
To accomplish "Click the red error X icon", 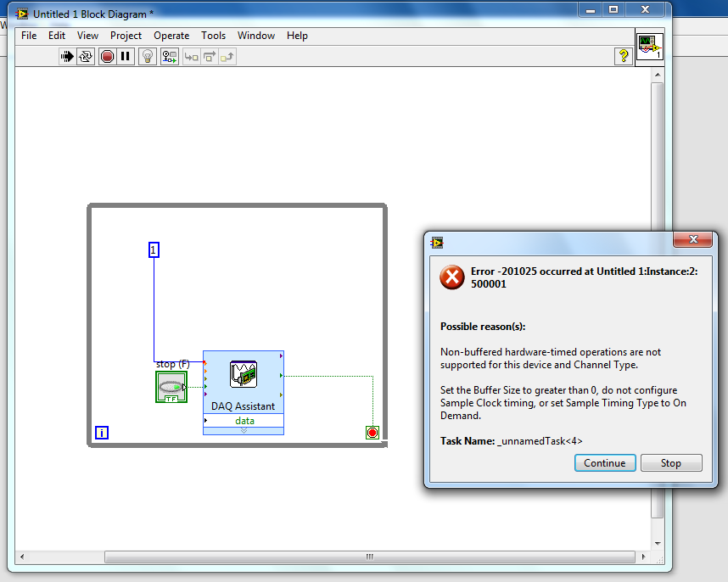I will [x=451, y=277].
